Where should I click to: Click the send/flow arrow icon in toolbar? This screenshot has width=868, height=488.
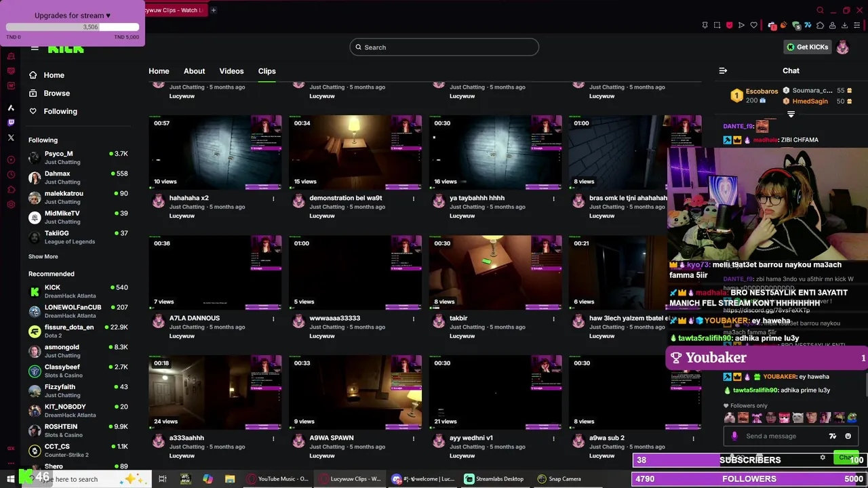pos(741,25)
